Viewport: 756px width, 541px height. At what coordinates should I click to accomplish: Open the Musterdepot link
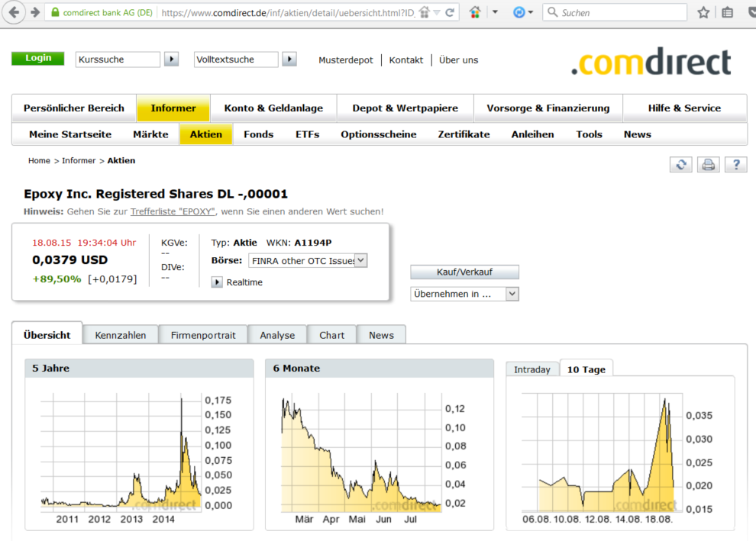(346, 60)
